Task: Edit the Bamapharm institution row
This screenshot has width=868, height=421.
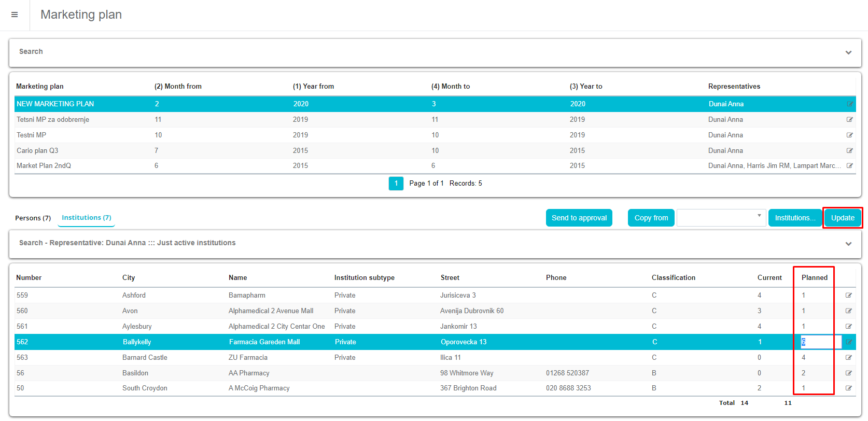Action: point(848,296)
